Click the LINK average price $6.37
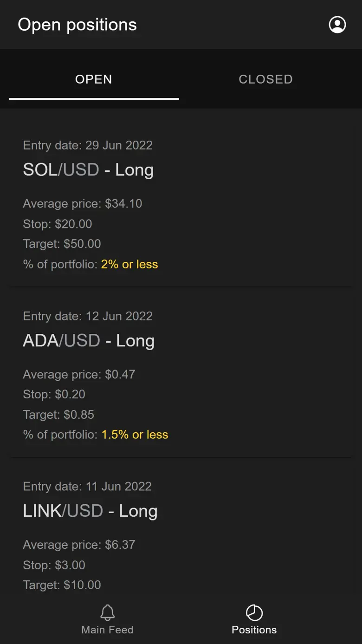This screenshot has height=644, width=362. 79,545
